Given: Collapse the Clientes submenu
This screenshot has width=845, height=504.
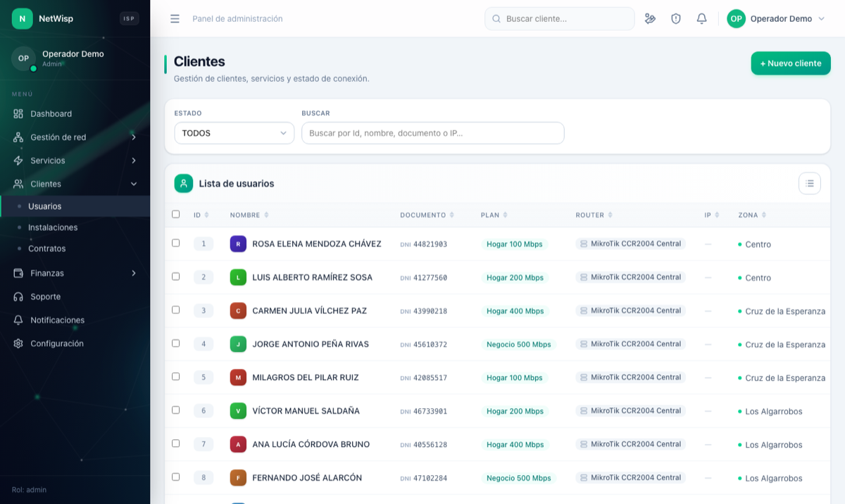Looking at the screenshot, I should [x=75, y=184].
